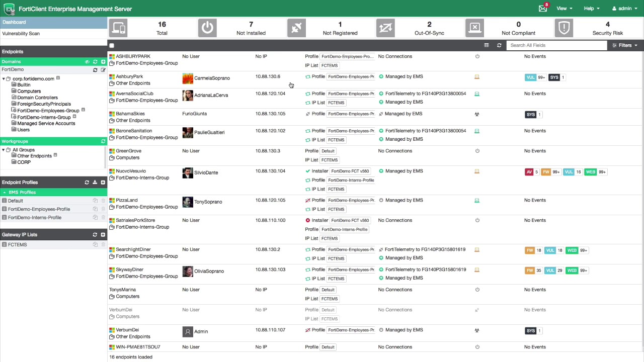
Task: Open the View dropdown menu
Action: 564,9
